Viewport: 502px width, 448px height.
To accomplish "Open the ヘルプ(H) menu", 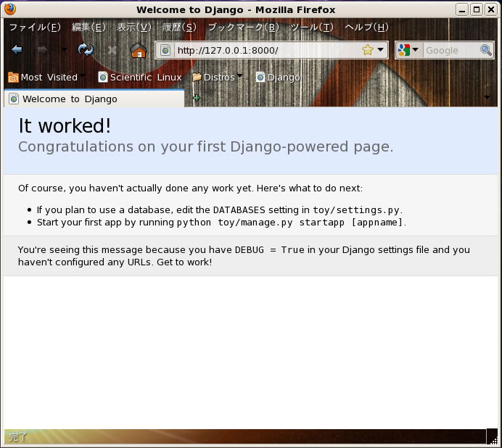I will coord(366,28).
